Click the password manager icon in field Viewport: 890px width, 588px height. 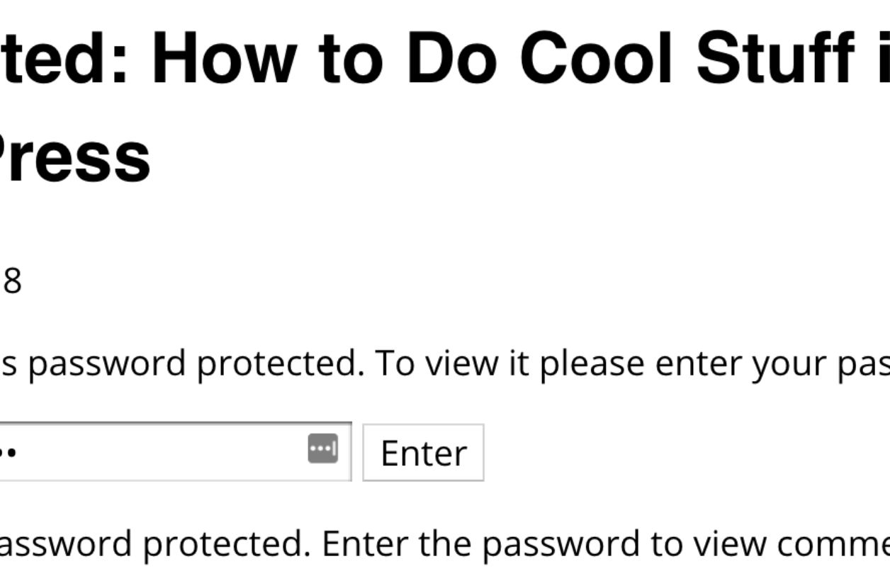pos(322,449)
